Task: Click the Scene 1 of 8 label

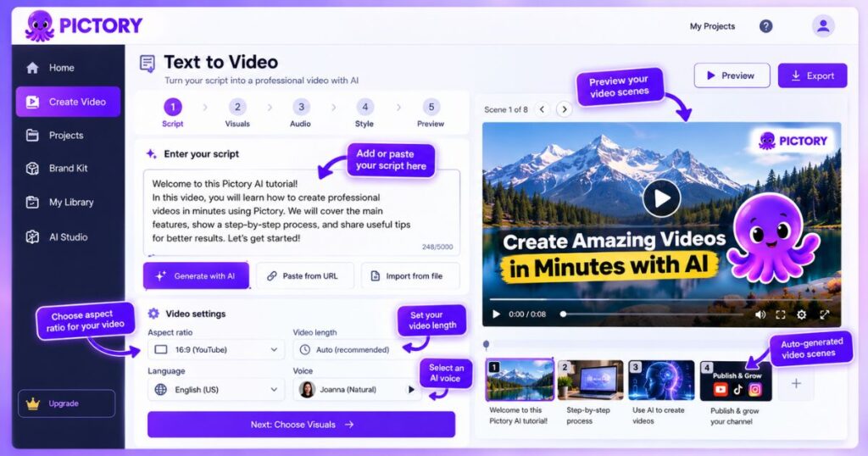Action: (x=506, y=109)
